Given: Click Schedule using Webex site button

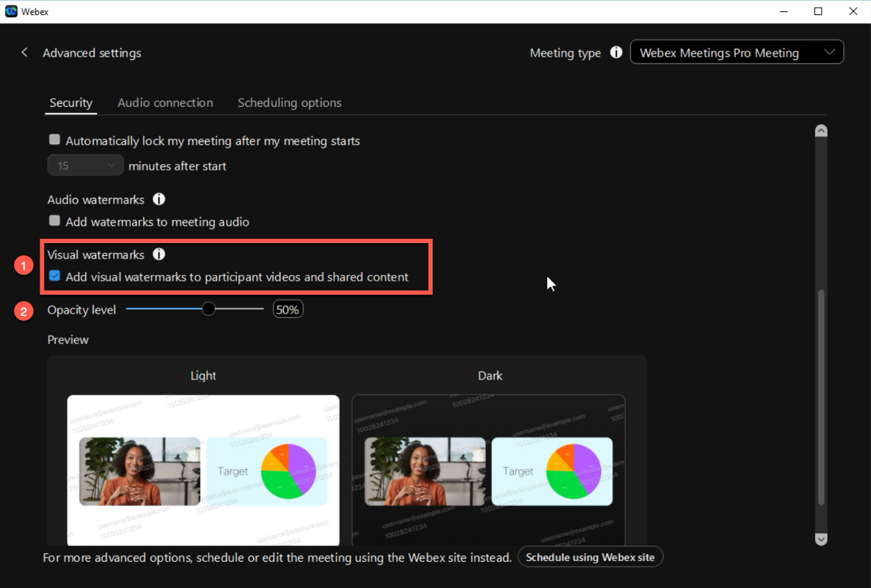Looking at the screenshot, I should point(590,557).
